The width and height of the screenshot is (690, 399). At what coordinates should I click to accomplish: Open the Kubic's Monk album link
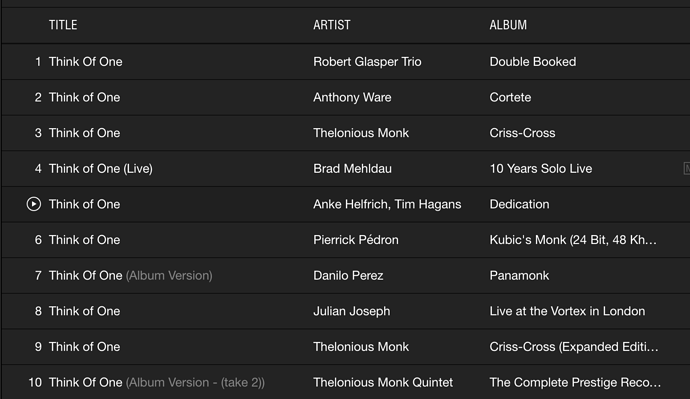pyautogui.click(x=573, y=240)
